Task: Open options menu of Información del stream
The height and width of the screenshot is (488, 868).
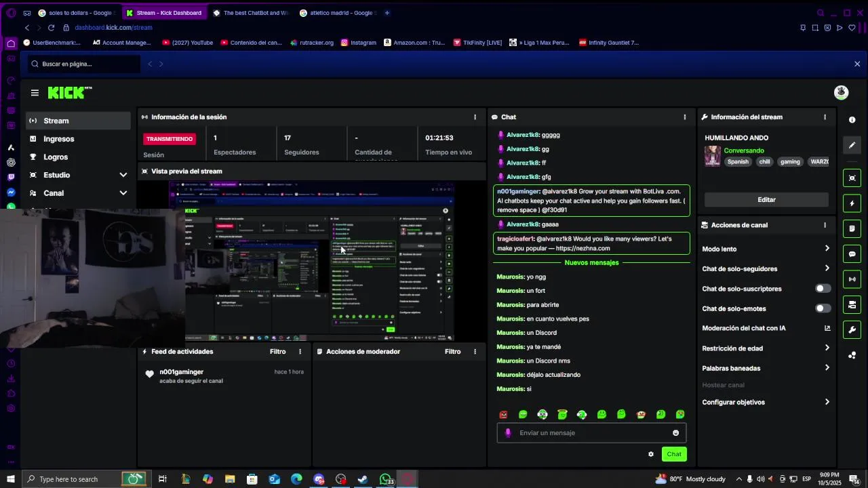Action: (825, 117)
